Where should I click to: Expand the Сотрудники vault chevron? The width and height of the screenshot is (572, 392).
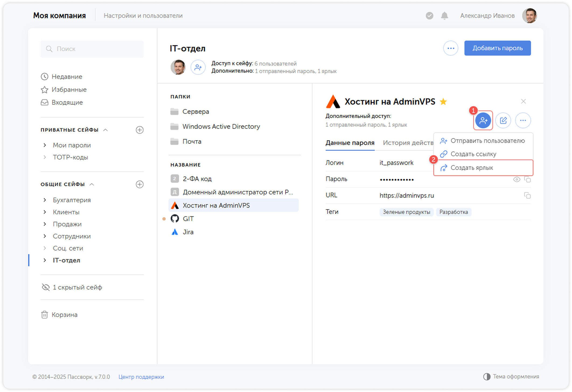[x=45, y=236]
